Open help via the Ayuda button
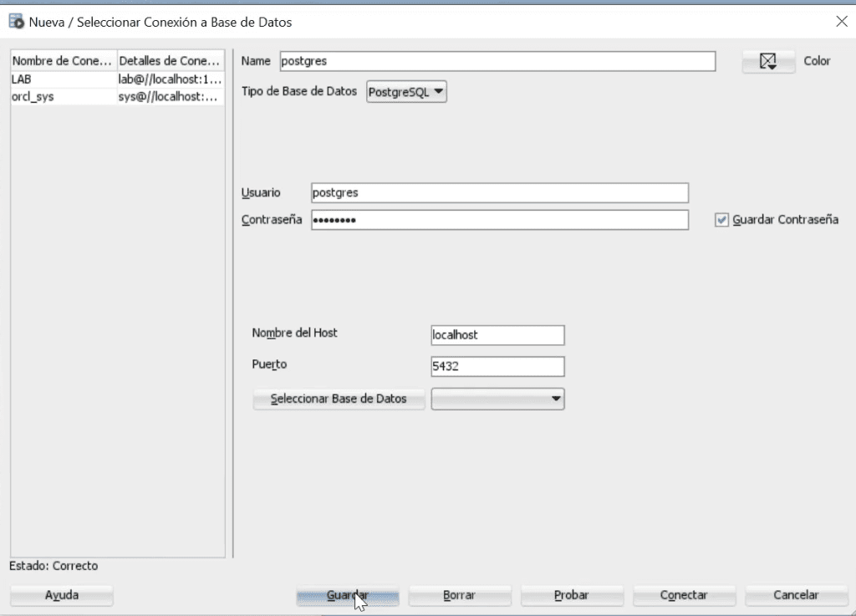This screenshot has width=856, height=616. (x=62, y=595)
